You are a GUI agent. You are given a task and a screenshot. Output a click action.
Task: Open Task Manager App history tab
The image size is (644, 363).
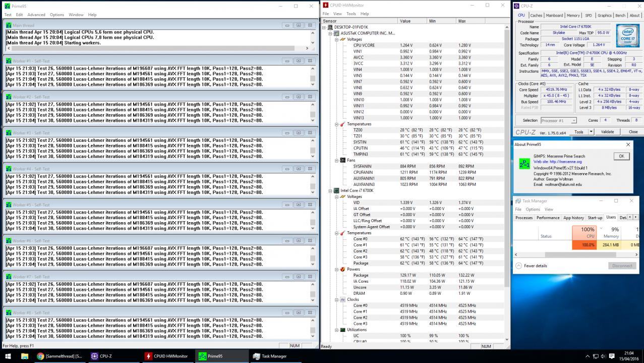pyautogui.click(x=573, y=218)
